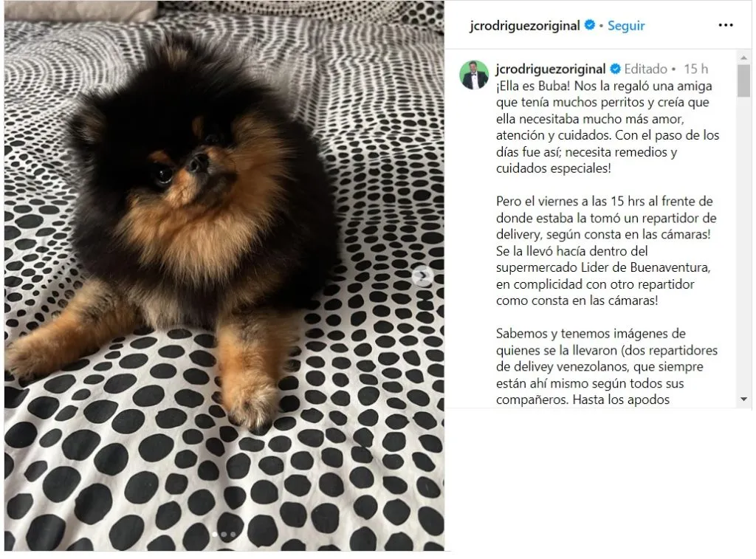
Task: Open jcrodriguezoriginal username link in caption
Action: point(551,69)
